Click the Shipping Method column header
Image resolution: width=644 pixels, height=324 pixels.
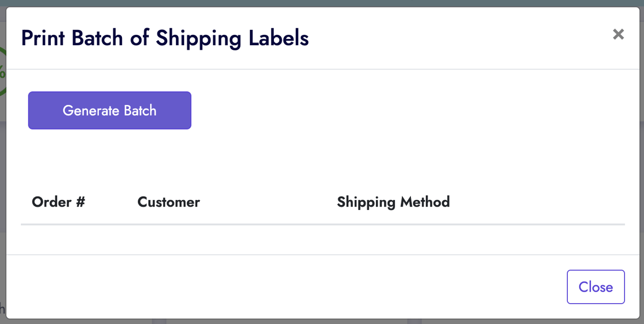(393, 202)
